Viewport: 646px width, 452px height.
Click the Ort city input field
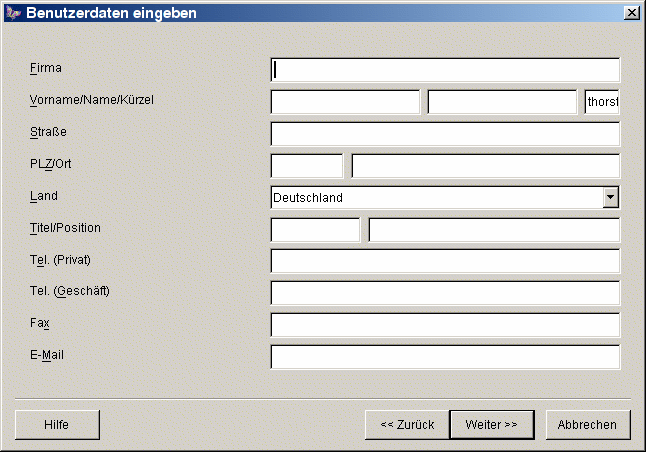point(486,166)
